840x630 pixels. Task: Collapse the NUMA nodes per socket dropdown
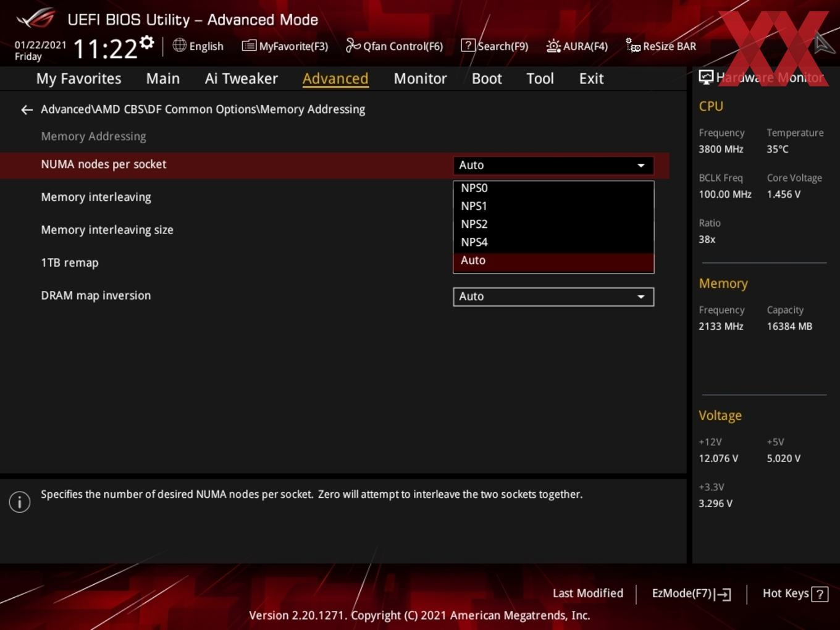[553, 166]
